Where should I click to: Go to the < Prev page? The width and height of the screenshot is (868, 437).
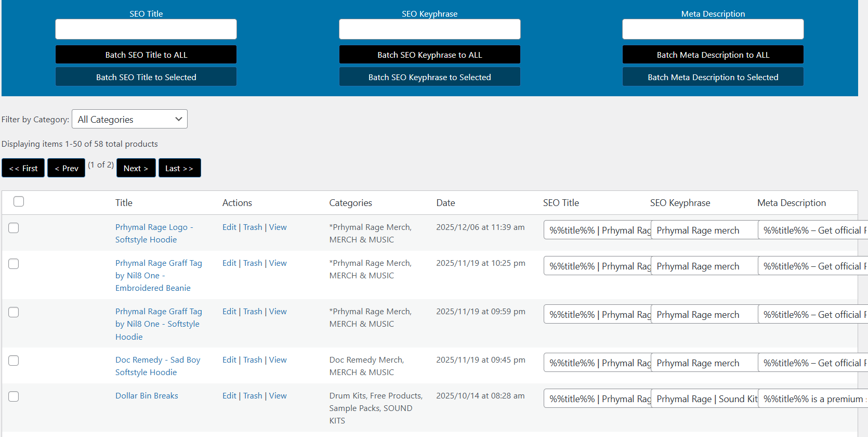(67, 168)
